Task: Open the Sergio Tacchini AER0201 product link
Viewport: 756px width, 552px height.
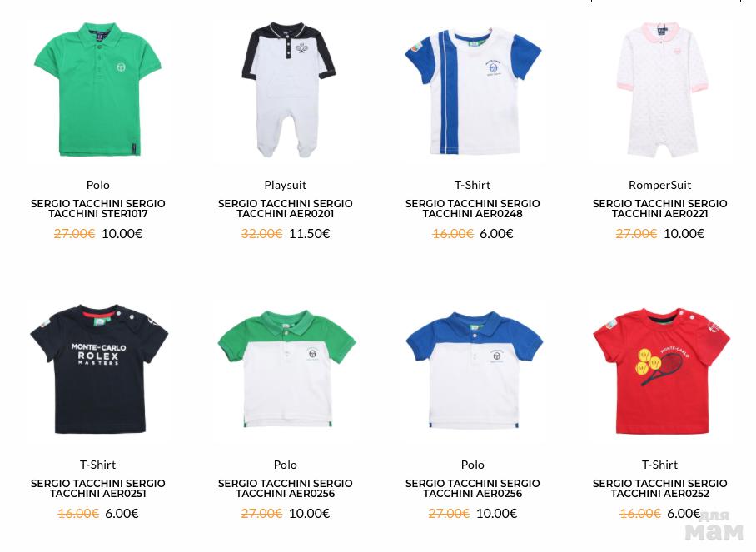Action: (x=285, y=209)
